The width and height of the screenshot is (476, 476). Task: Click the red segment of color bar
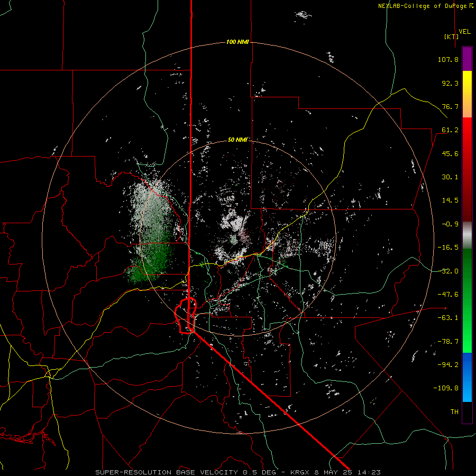(467, 169)
